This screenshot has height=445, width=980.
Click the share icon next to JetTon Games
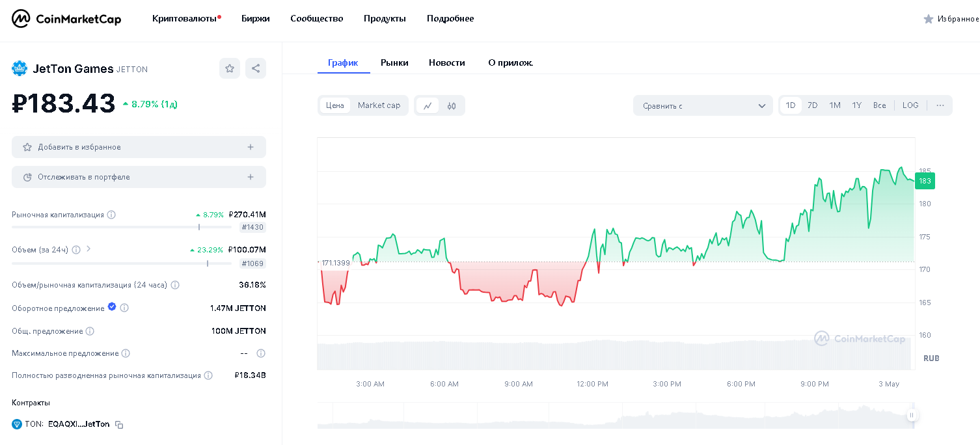point(256,68)
